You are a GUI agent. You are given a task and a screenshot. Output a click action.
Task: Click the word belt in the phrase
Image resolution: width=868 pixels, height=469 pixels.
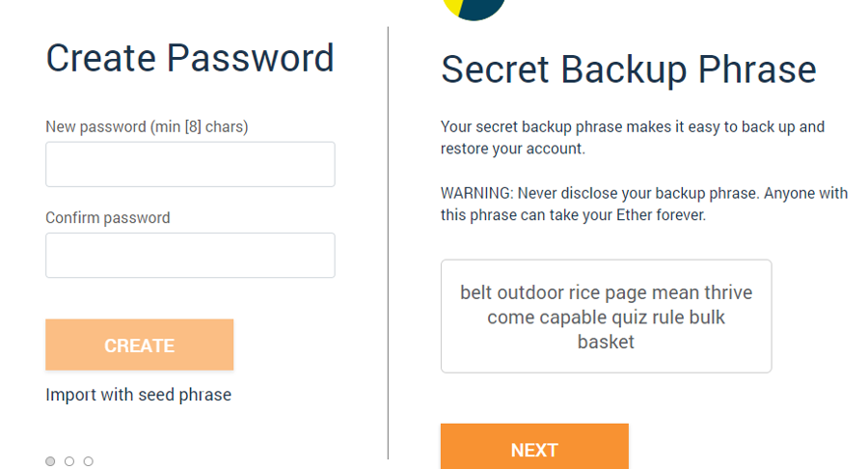tap(475, 292)
